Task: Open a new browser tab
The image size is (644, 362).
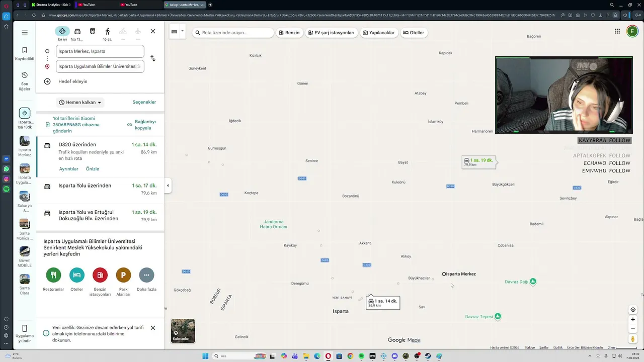Action: 210,5
